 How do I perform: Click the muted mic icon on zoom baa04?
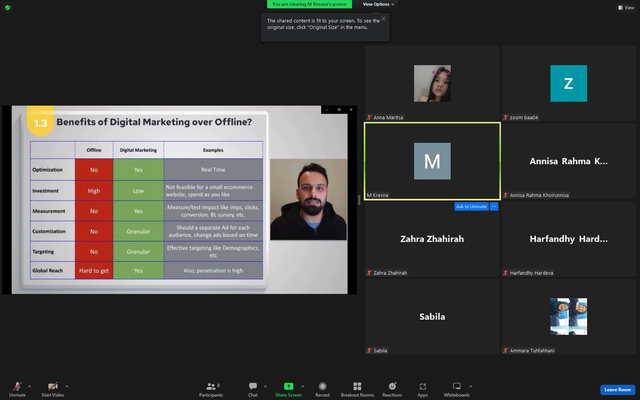coord(505,118)
